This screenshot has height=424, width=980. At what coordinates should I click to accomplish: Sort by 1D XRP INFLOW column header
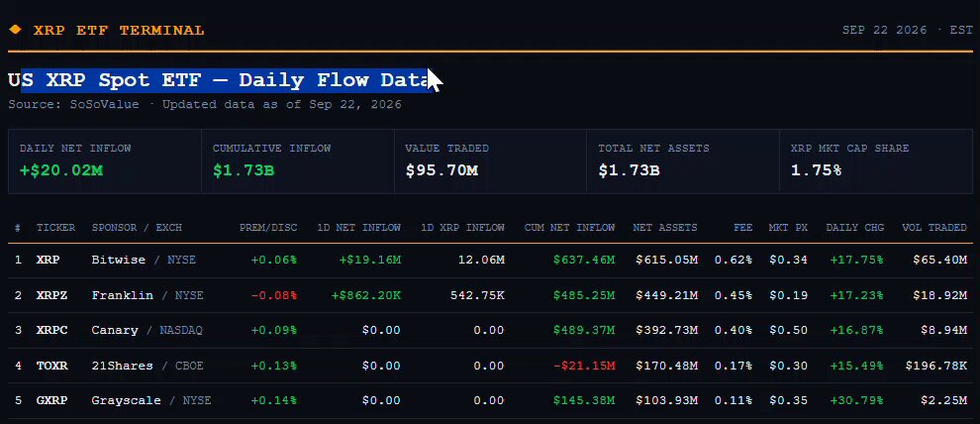(462, 228)
